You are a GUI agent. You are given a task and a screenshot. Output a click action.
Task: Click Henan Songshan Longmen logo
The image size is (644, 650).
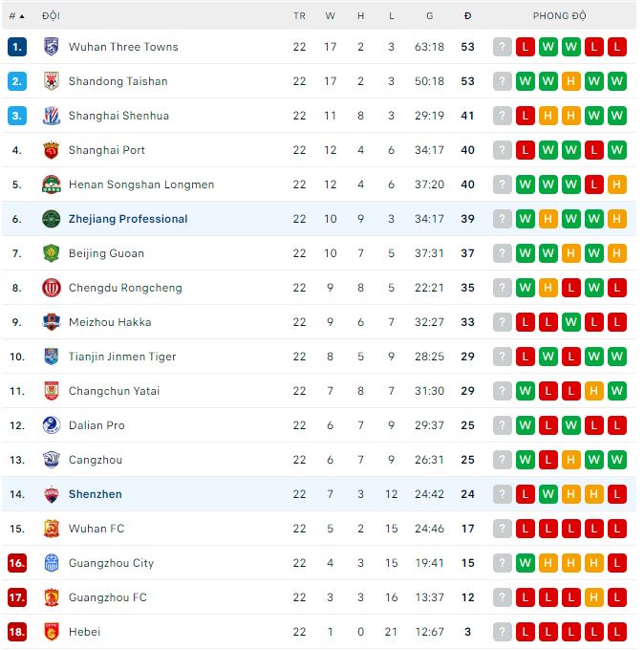(x=52, y=184)
